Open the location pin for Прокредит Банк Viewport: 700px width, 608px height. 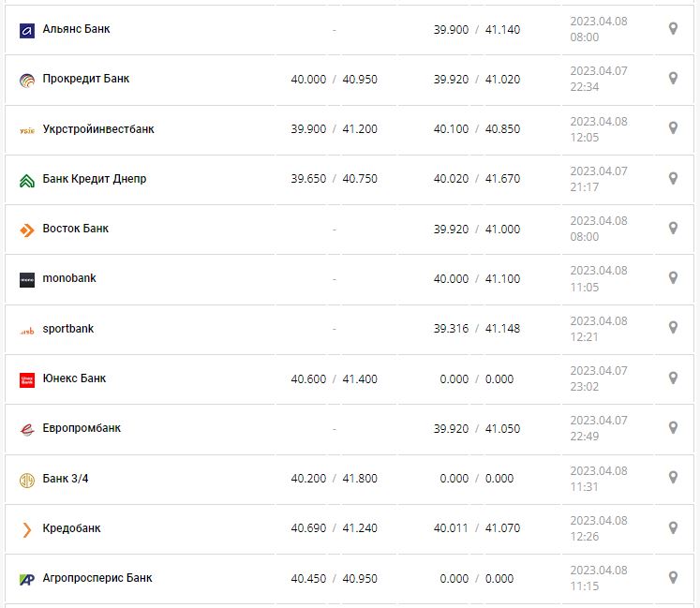click(x=673, y=79)
